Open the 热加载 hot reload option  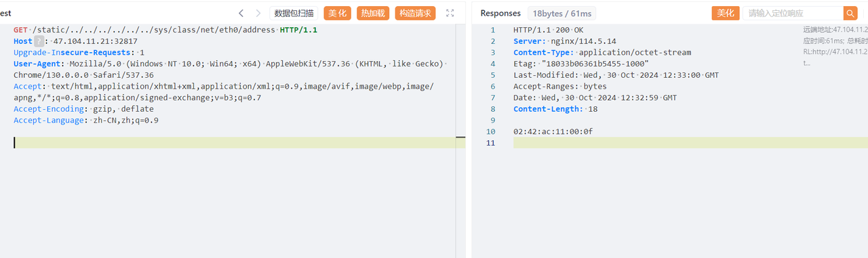pyautogui.click(x=373, y=13)
